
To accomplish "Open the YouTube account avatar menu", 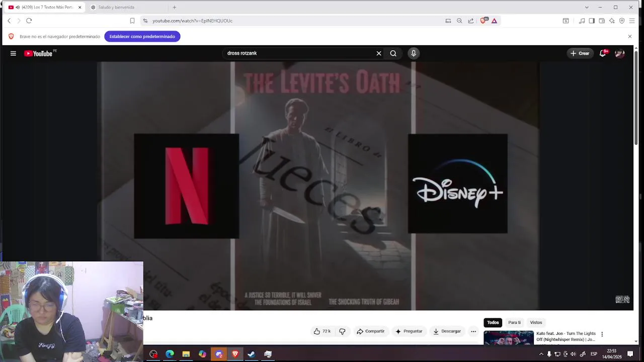I will 620,53.
